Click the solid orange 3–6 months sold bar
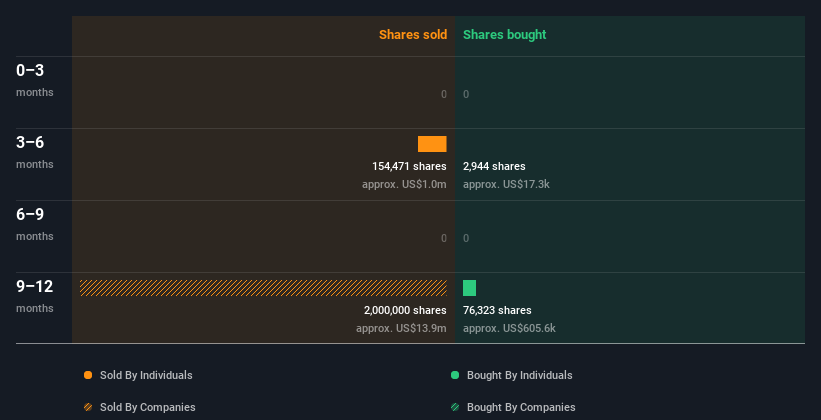This screenshot has height=420, width=821. click(432, 144)
